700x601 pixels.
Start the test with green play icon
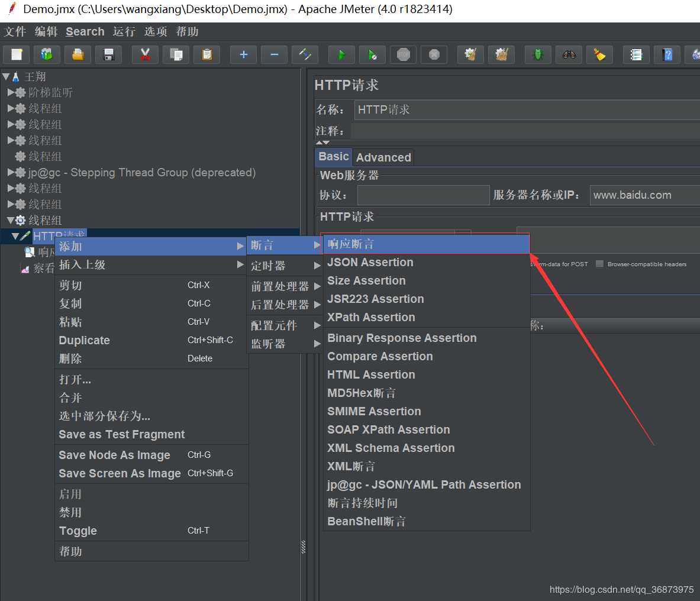coord(341,55)
